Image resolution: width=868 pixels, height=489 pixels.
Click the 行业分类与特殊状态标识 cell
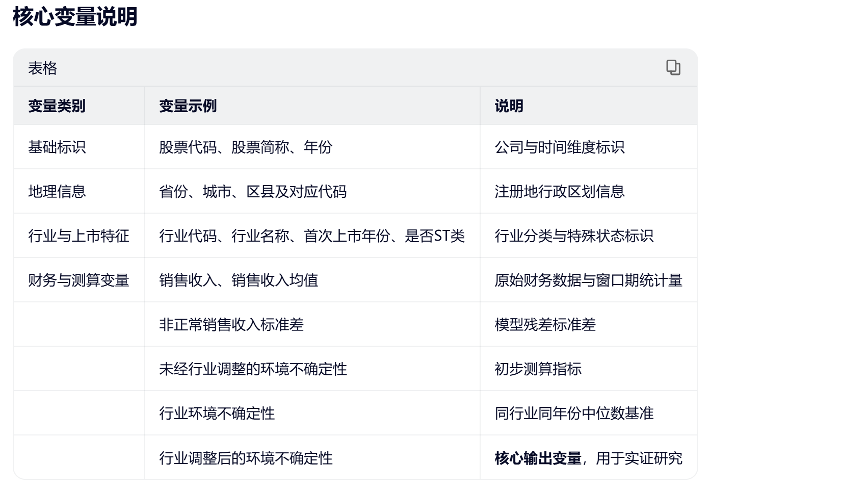tap(573, 236)
